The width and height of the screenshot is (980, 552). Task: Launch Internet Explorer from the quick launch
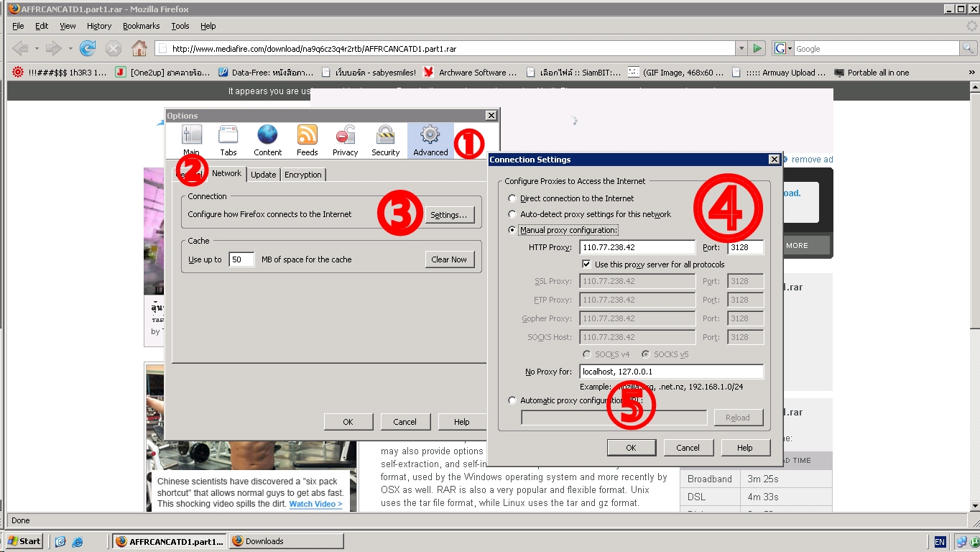pos(78,541)
